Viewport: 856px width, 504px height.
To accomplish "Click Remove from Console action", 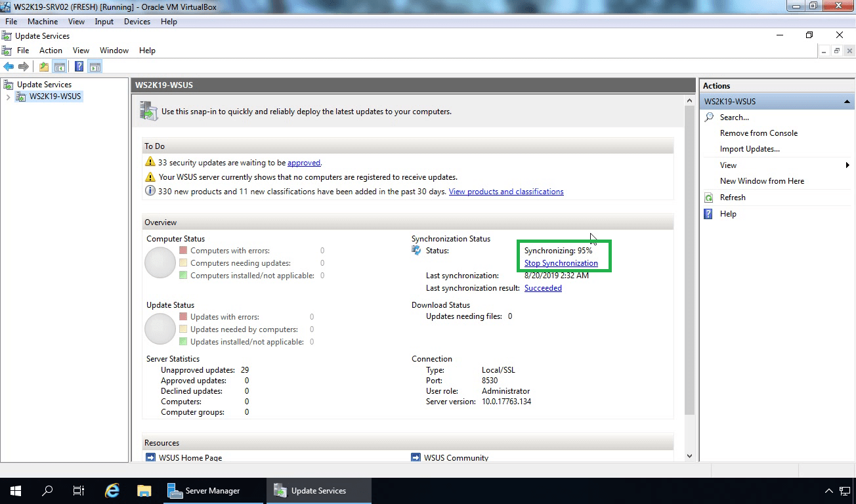I will [759, 133].
